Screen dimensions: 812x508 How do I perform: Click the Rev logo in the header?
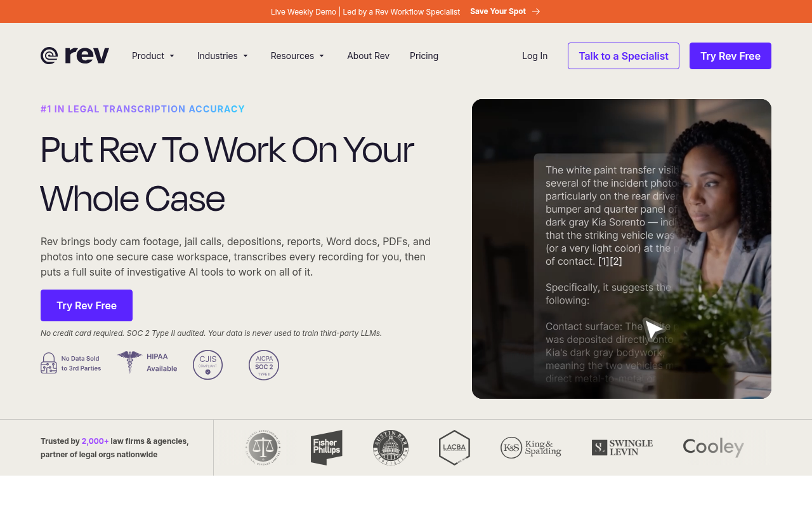75,56
